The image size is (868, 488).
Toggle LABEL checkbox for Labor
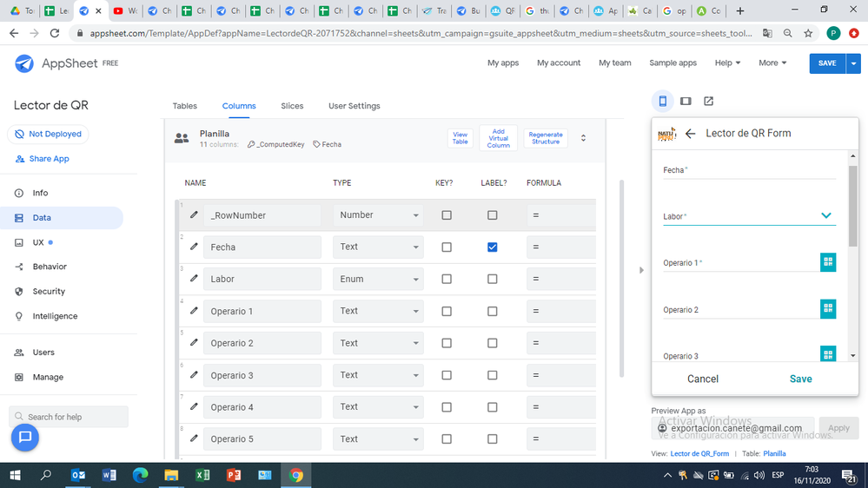[x=492, y=280]
